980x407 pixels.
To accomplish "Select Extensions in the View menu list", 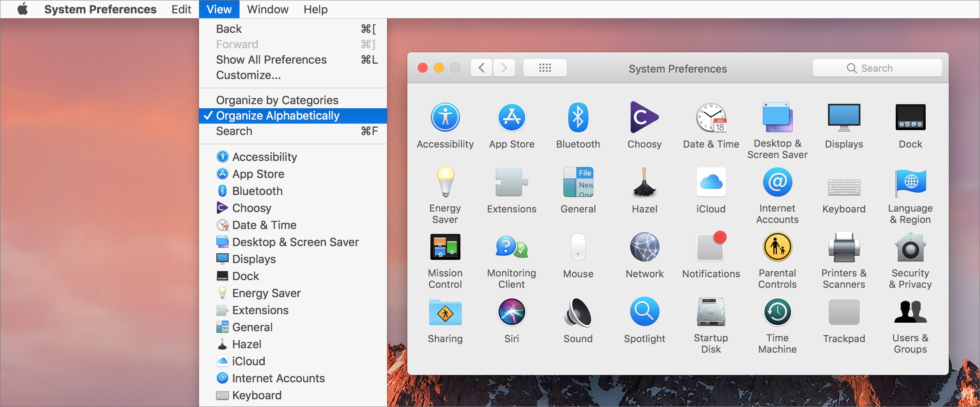I will click(293, 310).
